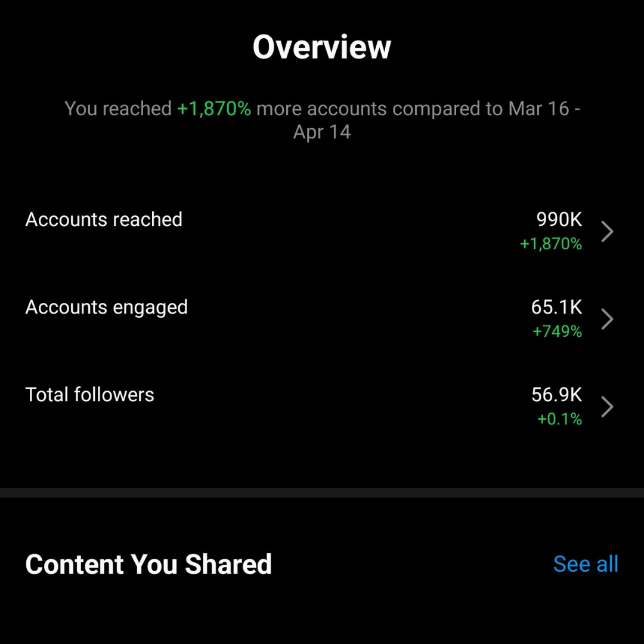Tap the Content You Shared heading
644x644 pixels.
(148, 564)
